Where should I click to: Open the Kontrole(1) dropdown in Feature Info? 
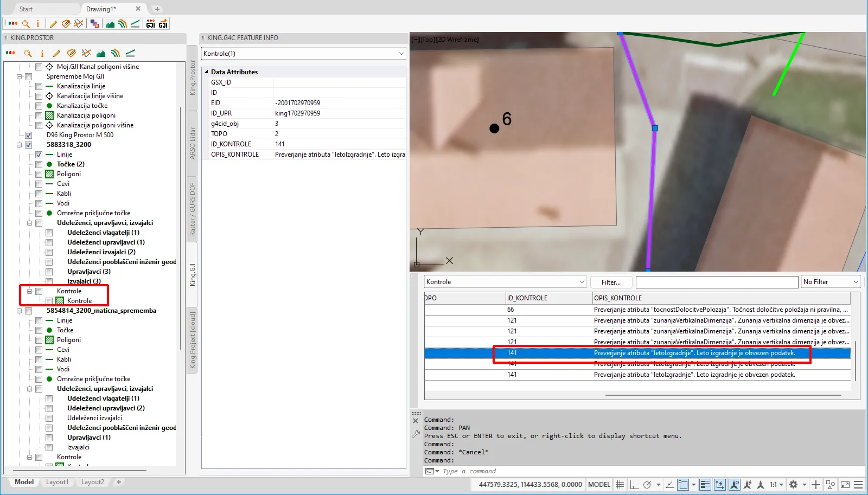pos(401,54)
